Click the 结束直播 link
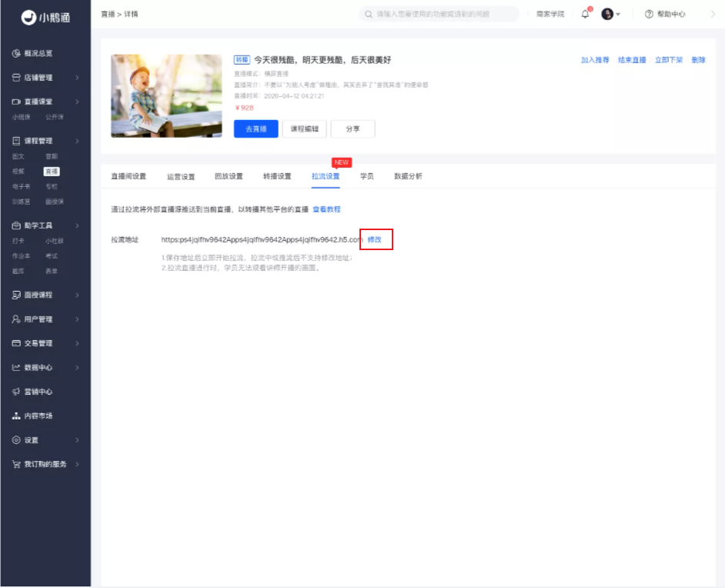725x588 pixels. (632, 60)
